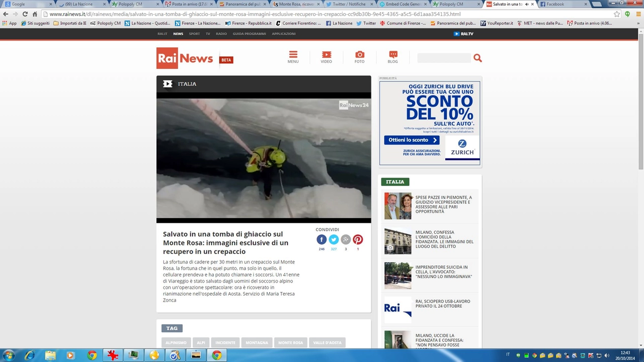Click the green extension icon in toolbar
Viewport: 644px width, 362px height.
click(x=627, y=14)
